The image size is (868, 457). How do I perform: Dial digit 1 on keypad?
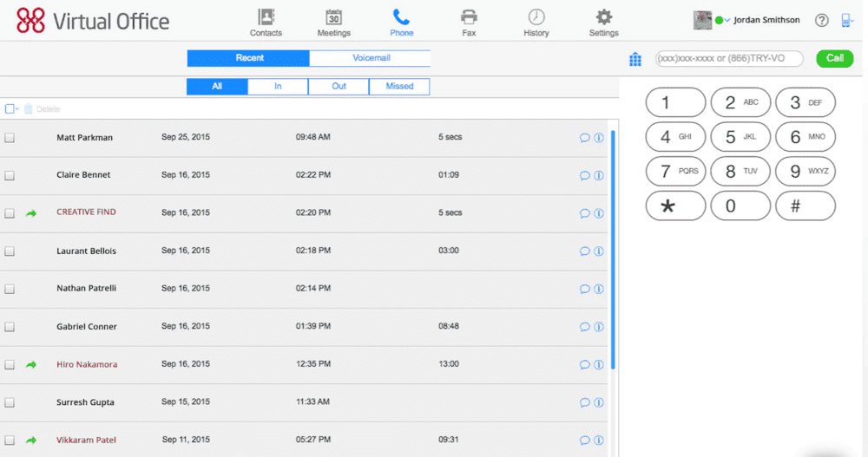pos(675,102)
